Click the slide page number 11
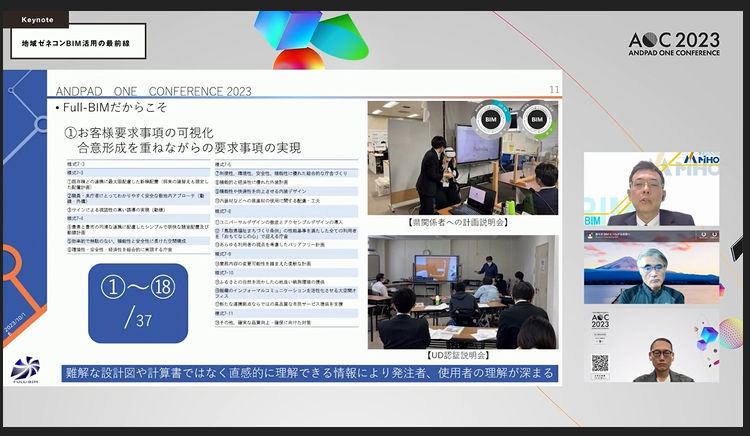Viewport: 750px width, 436px height. point(554,89)
